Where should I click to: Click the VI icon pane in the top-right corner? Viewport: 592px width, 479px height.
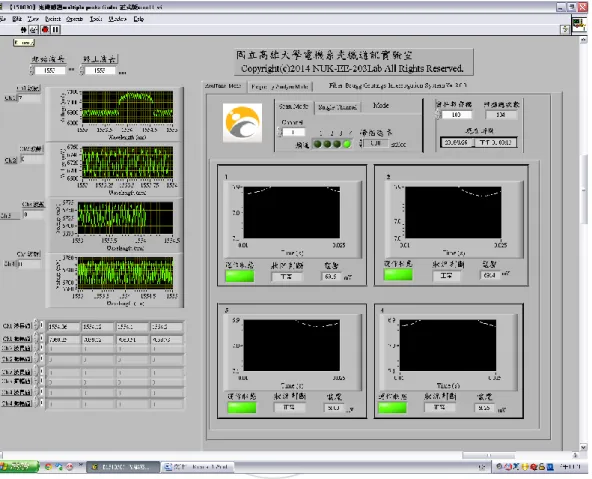click(x=579, y=26)
